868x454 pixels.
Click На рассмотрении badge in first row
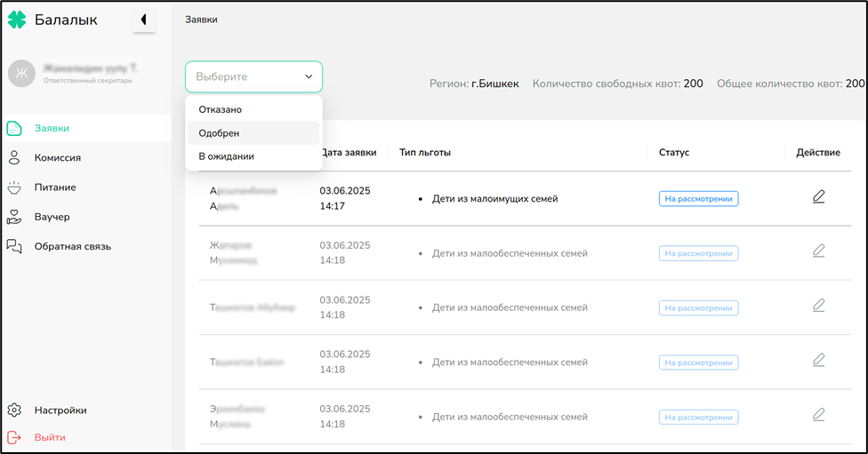tap(699, 199)
